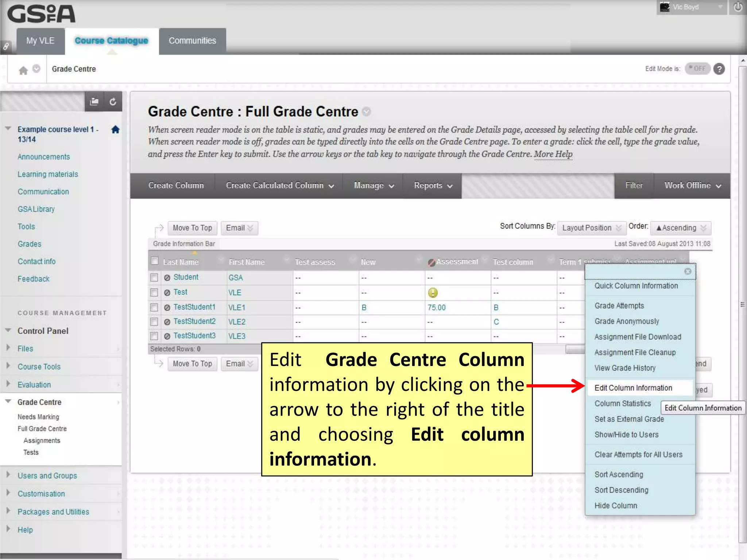This screenshot has width=747, height=560.
Task: Click 75.00 grade cell for TestStudent1
Action: (x=457, y=308)
